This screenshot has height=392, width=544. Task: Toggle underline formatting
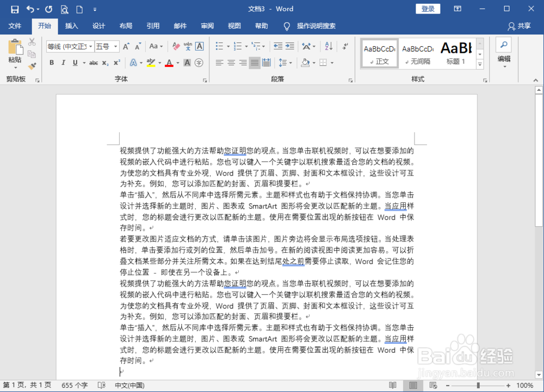(75, 63)
